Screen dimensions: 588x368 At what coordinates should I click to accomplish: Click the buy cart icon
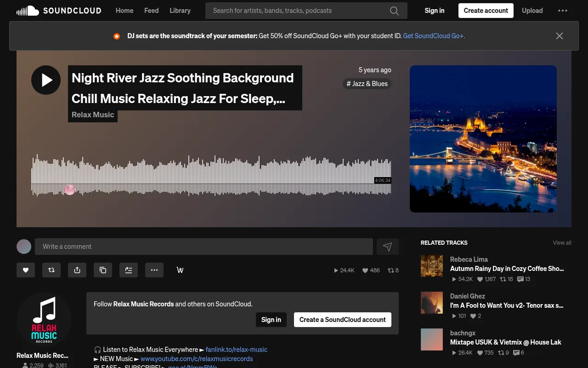180,270
